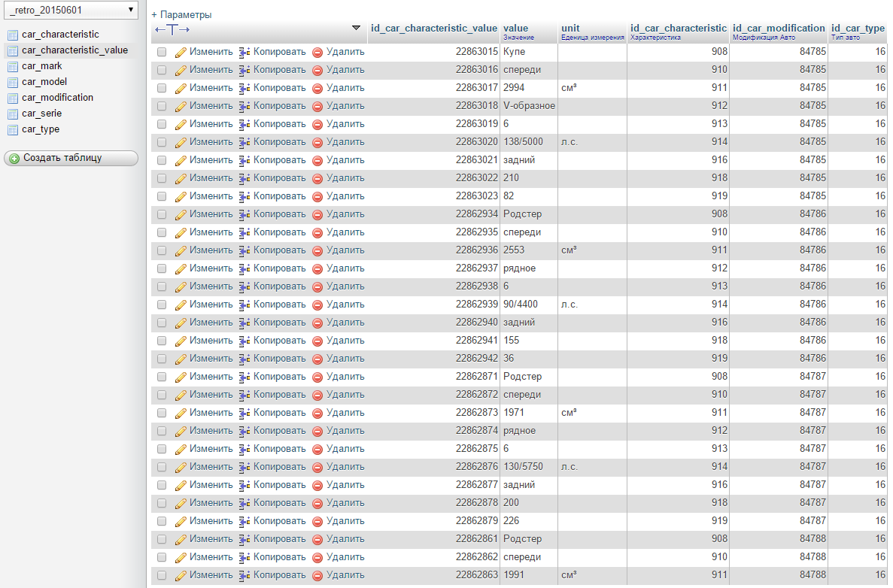Screen dimensions: 893x588
Task: Click the green plus icon on Создать таблицу
Action: click(x=14, y=159)
